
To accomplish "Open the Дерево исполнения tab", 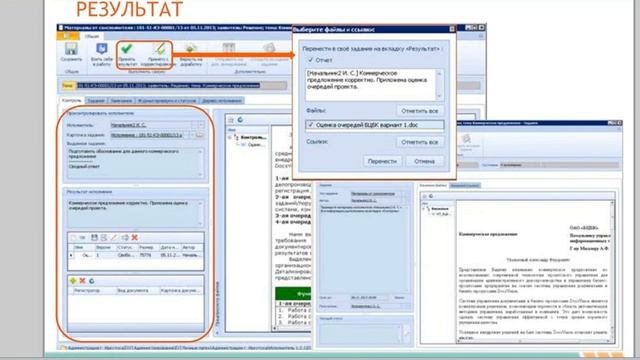I will pos(222,100).
